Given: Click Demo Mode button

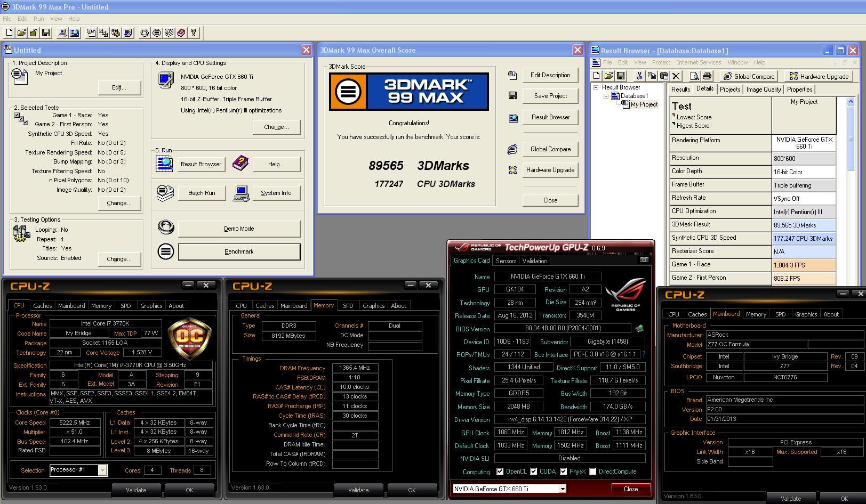Looking at the screenshot, I should (x=239, y=229).
